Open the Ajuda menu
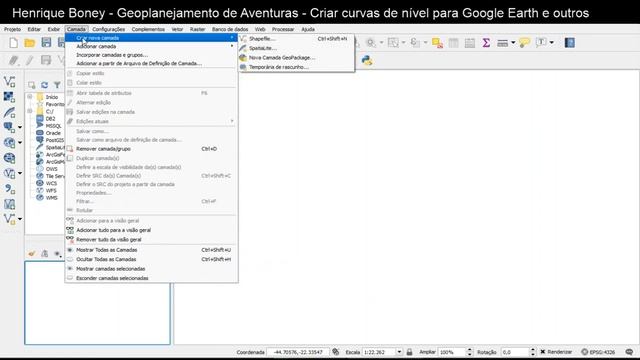Image resolution: width=640 pixels, height=360 pixels. click(x=308, y=29)
